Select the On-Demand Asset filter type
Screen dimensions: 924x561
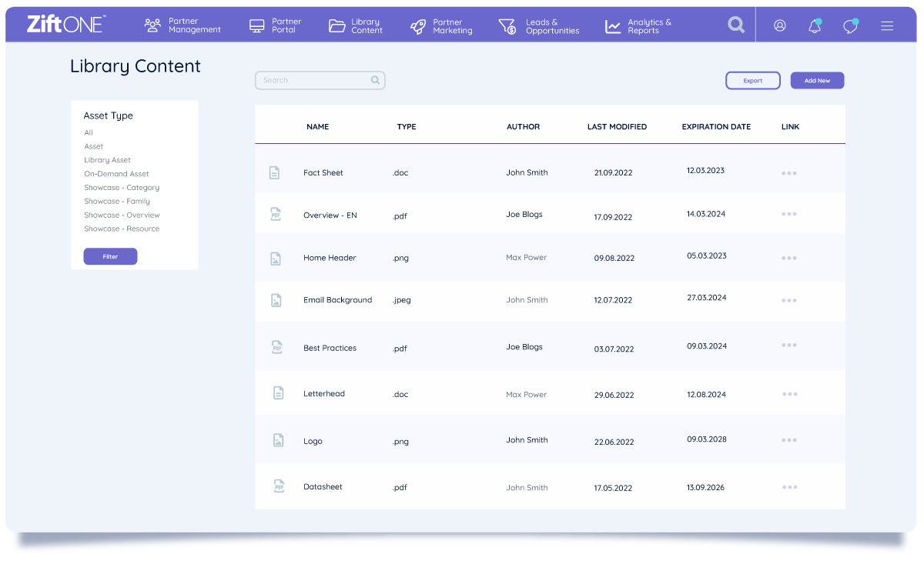116,174
